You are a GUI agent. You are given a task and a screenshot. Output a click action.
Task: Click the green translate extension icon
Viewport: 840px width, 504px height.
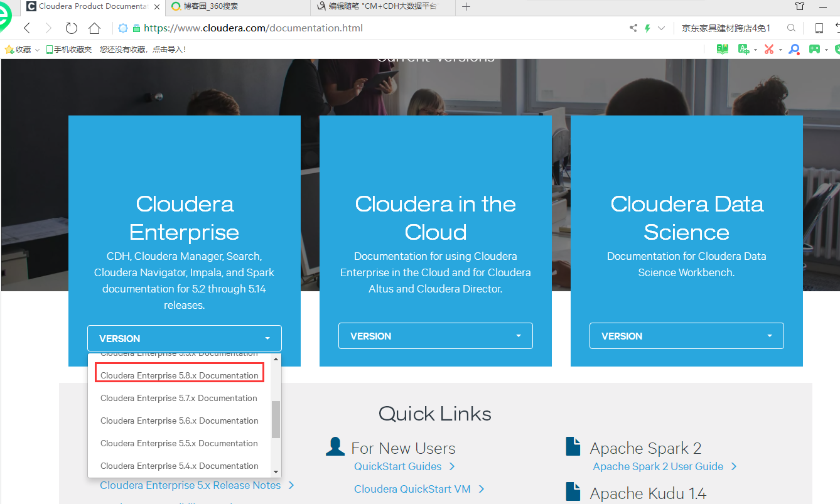(x=743, y=49)
